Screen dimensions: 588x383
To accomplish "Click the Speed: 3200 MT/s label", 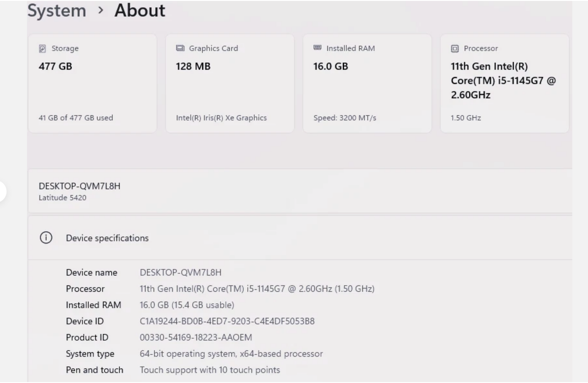I will click(345, 118).
